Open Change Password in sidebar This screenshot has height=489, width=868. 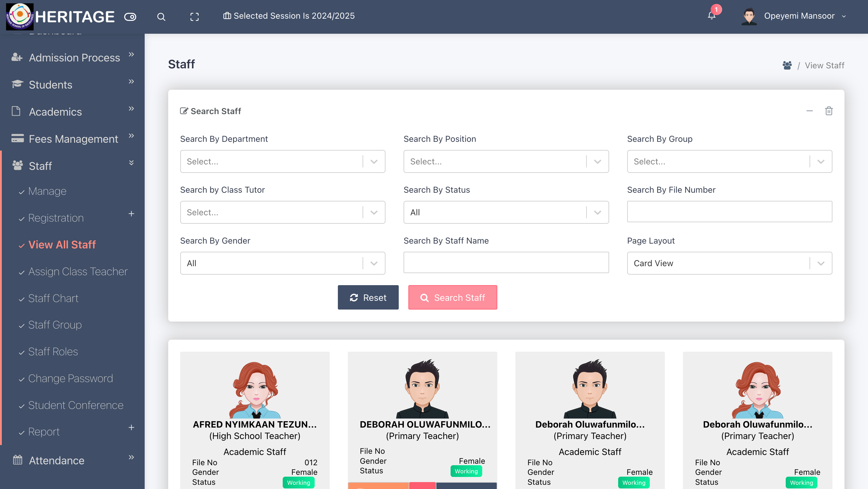(x=71, y=378)
